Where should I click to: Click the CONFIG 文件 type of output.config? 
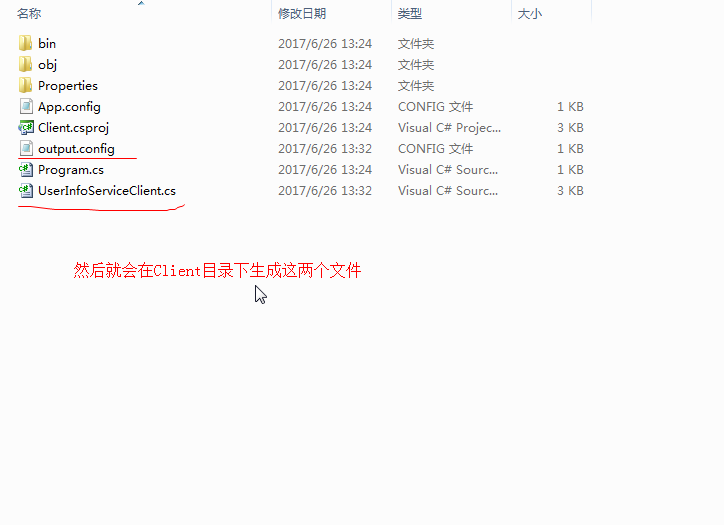tap(435, 149)
